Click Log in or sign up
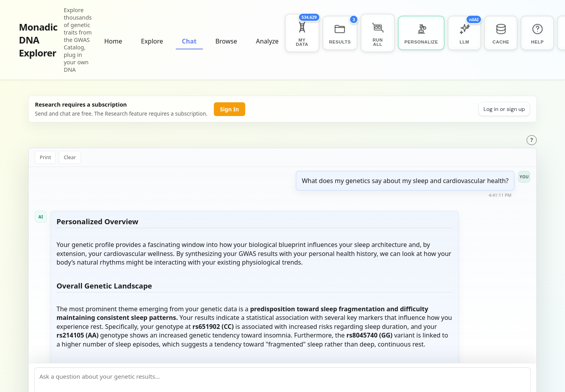This screenshot has width=565, height=392. tap(504, 109)
